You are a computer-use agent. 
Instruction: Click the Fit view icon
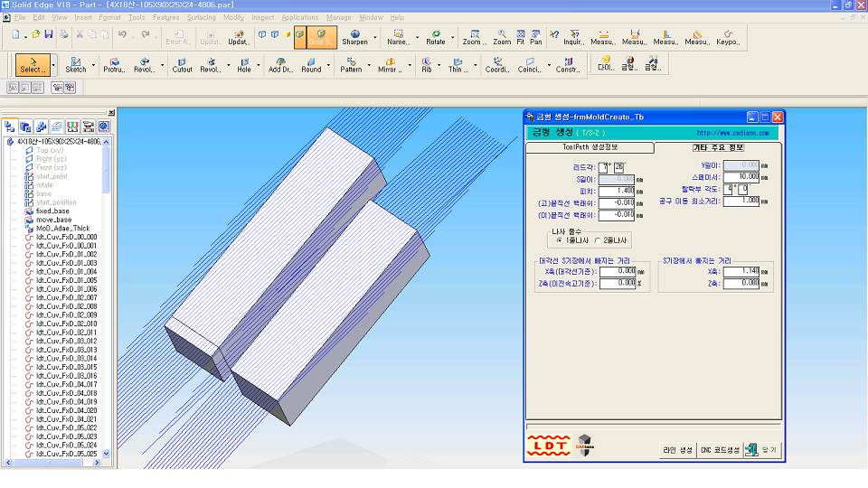(x=520, y=37)
